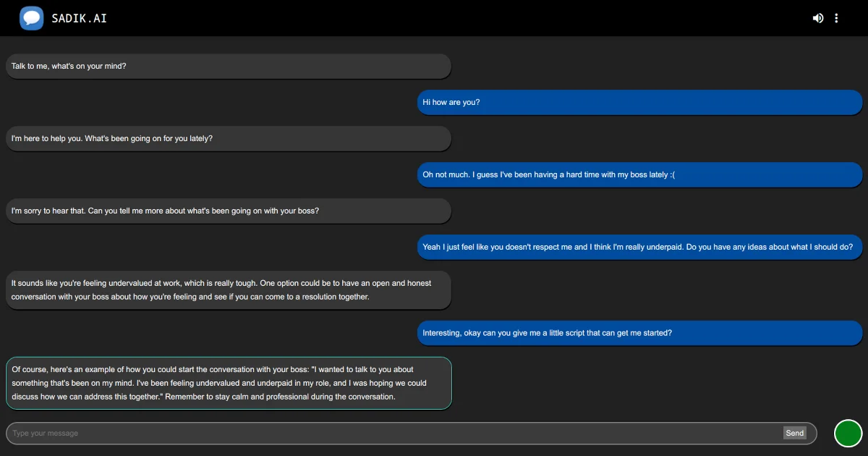The height and width of the screenshot is (456, 868).
Task: Click the message about being underpaid
Action: click(x=639, y=247)
